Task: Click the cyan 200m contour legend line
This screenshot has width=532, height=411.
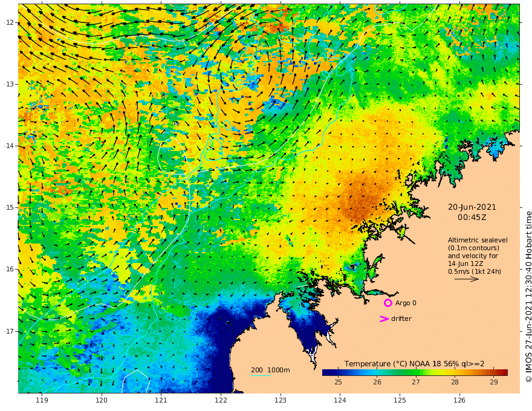Action: [x=261, y=375]
